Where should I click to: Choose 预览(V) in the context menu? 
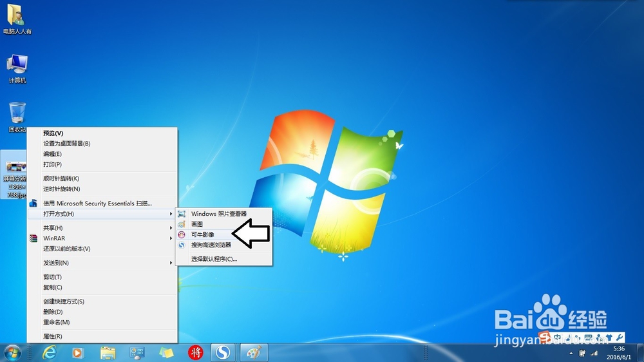pos(102,133)
